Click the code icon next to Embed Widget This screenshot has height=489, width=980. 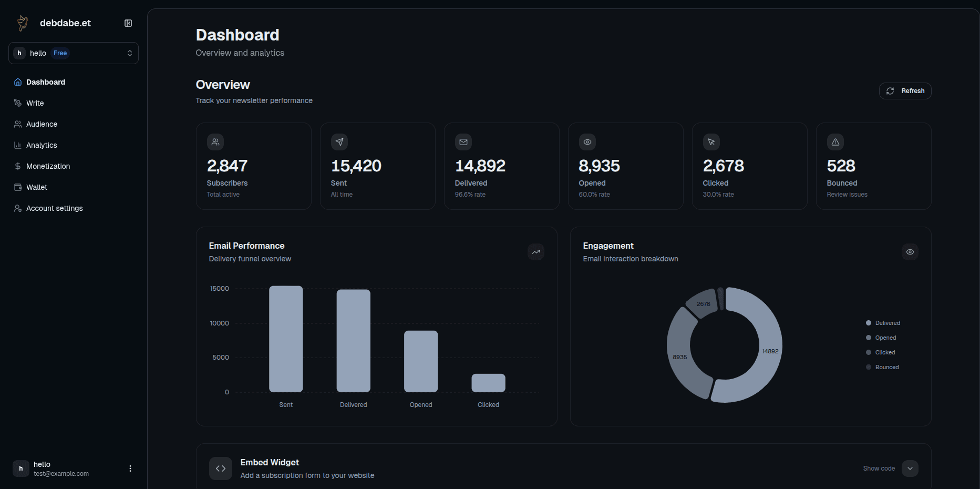(x=221, y=468)
